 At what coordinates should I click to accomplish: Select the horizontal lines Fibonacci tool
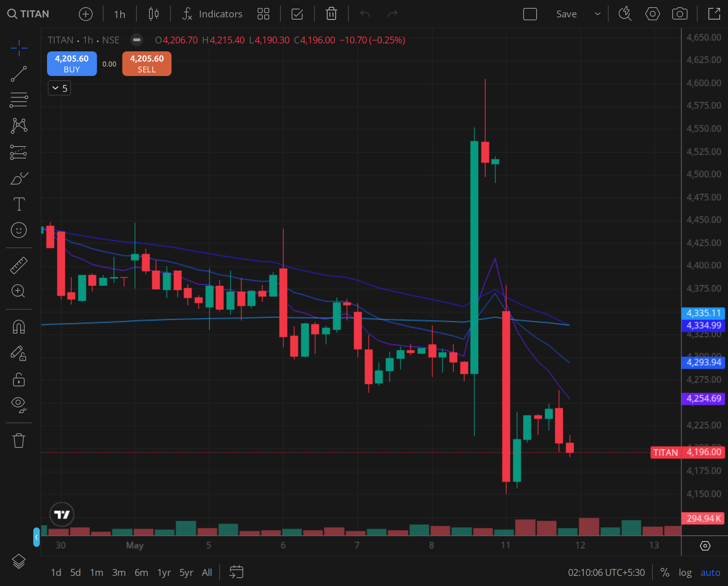tap(19, 100)
